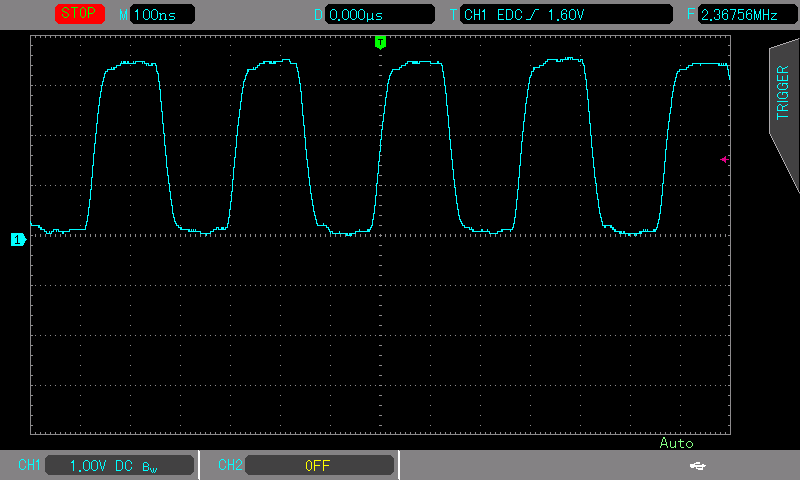Image resolution: width=800 pixels, height=480 pixels.
Task: Toggle the CH2 OFF status field
Action: [319, 466]
